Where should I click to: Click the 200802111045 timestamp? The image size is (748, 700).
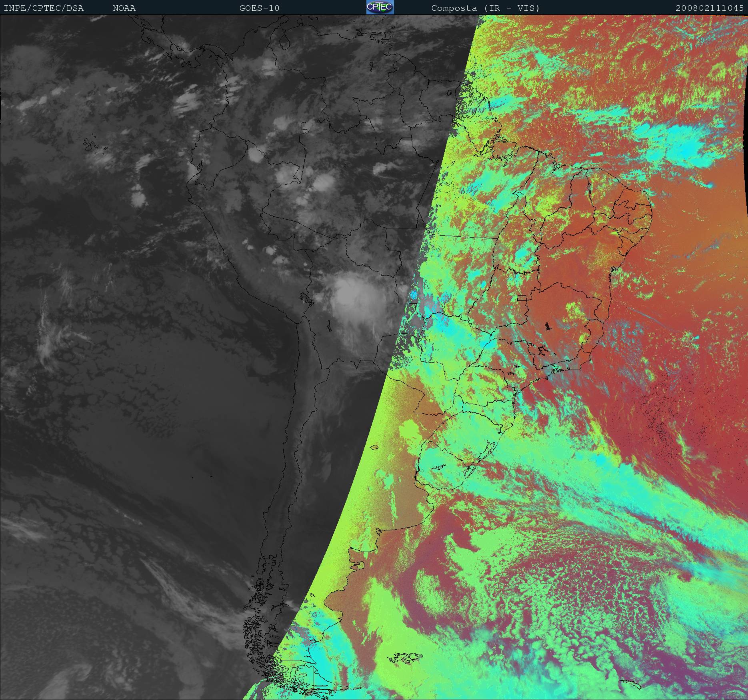(x=710, y=8)
